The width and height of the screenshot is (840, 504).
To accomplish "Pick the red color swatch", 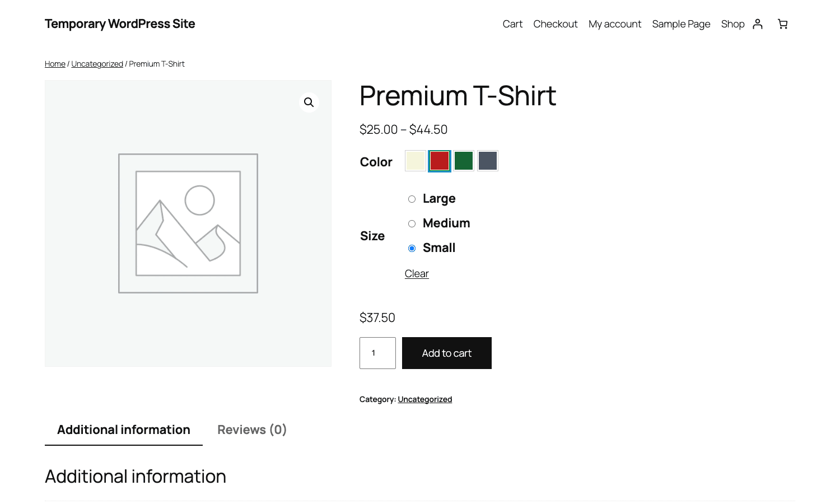I will 440,161.
